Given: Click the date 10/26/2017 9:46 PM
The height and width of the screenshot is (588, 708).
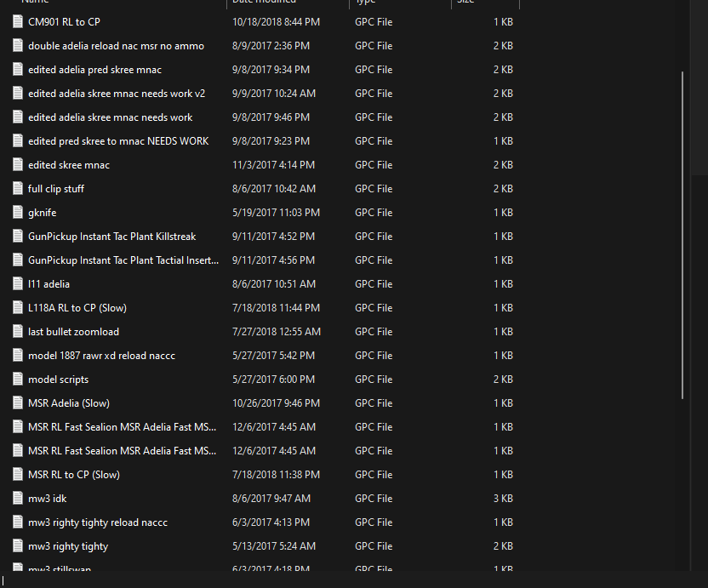Looking at the screenshot, I should pos(276,403).
